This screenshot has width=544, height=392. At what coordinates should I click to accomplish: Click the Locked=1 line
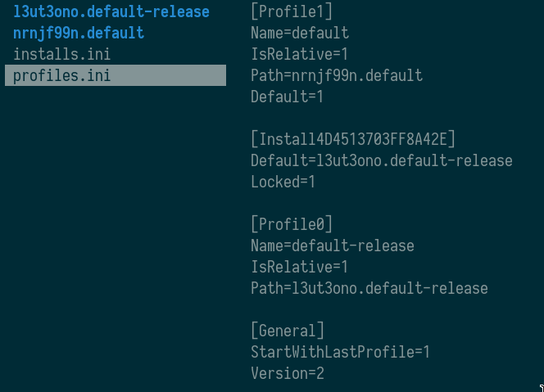(283, 182)
